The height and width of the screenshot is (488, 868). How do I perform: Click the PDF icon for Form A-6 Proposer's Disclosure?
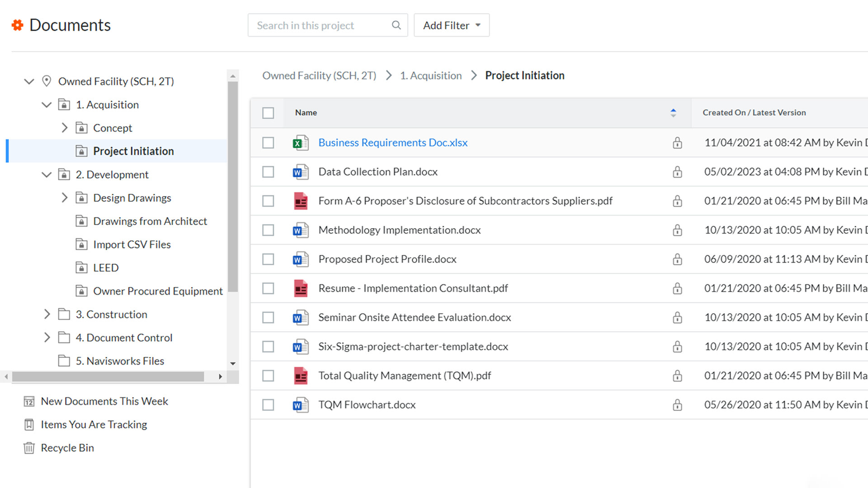[x=299, y=201]
